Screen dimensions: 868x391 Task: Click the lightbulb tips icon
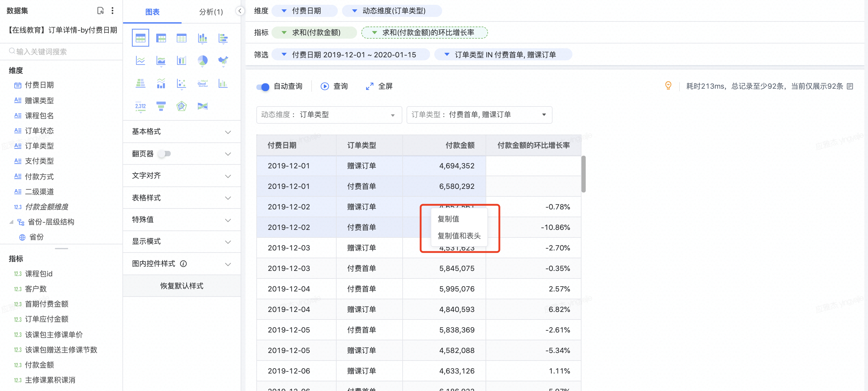click(668, 86)
